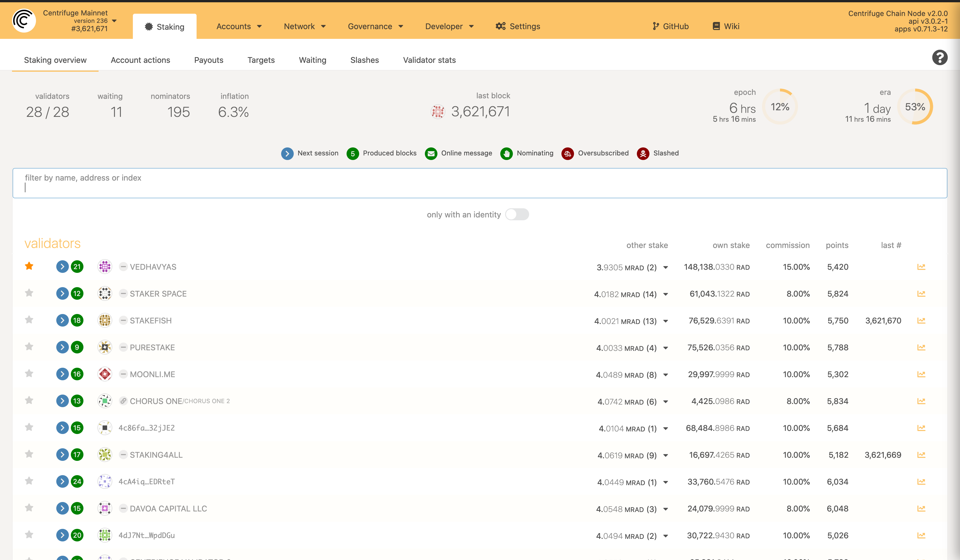
Task: Click the Slashed legend skull icon
Action: (x=643, y=153)
